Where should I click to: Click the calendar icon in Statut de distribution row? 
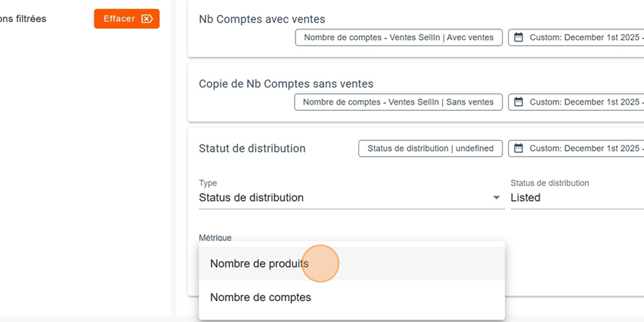point(519,149)
